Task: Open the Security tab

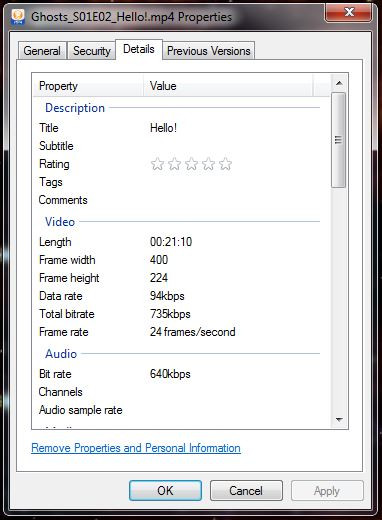Action: coord(92,51)
